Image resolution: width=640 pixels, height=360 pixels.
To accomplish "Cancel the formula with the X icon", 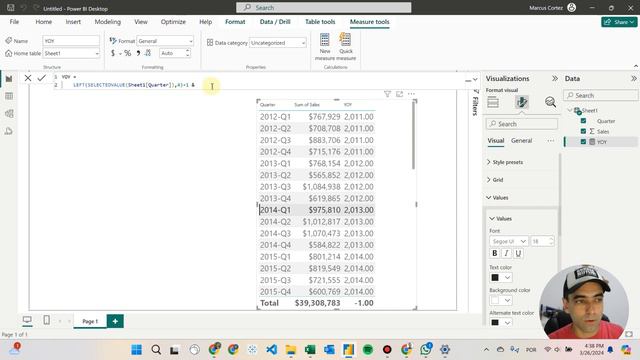I will (x=28, y=78).
